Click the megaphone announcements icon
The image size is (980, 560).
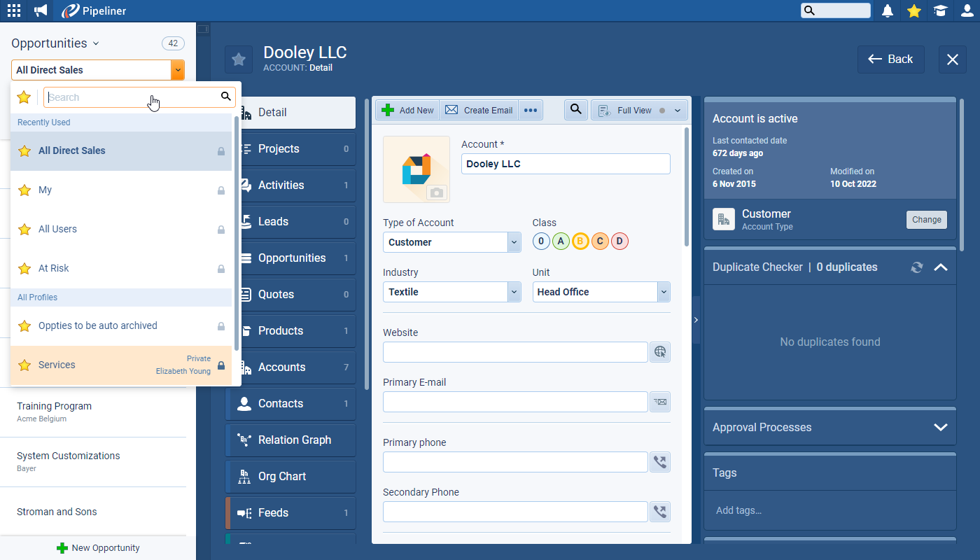tap(41, 10)
